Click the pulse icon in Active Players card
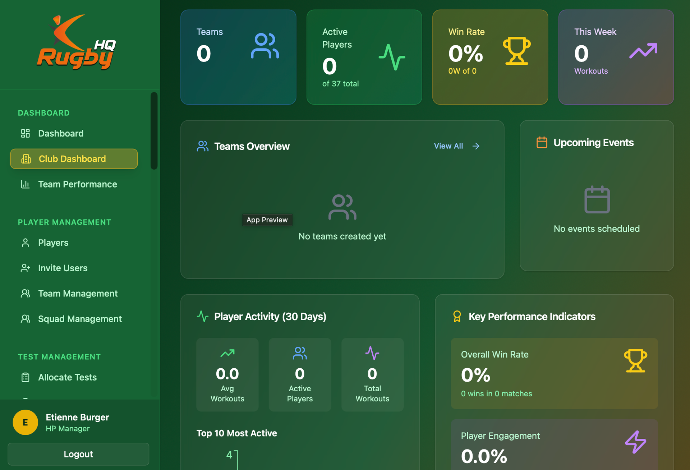The image size is (690, 470). (391, 57)
